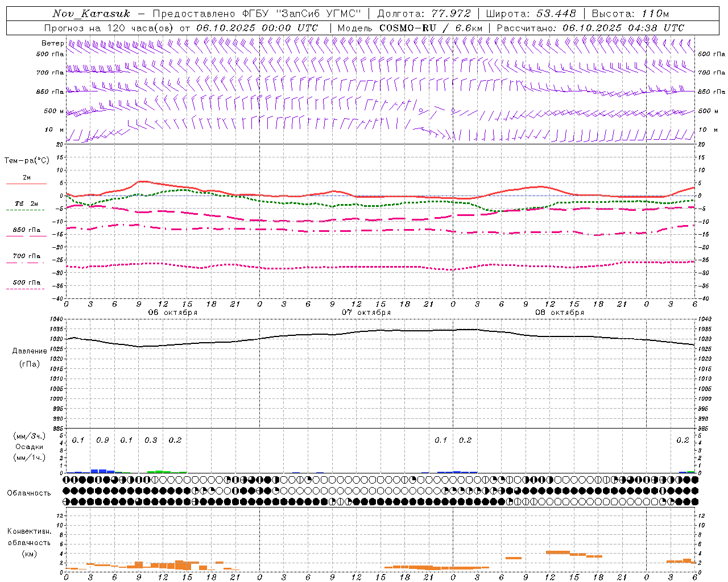Image resolution: width=728 pixels, height=582 pixels.
Task: Click the date label 06 октября
Action: point(173,313)
